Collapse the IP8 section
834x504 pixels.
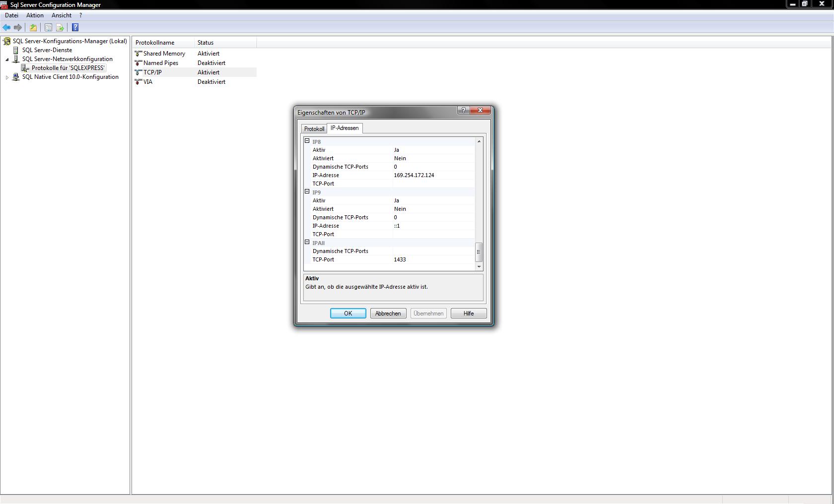click(307, 141)
